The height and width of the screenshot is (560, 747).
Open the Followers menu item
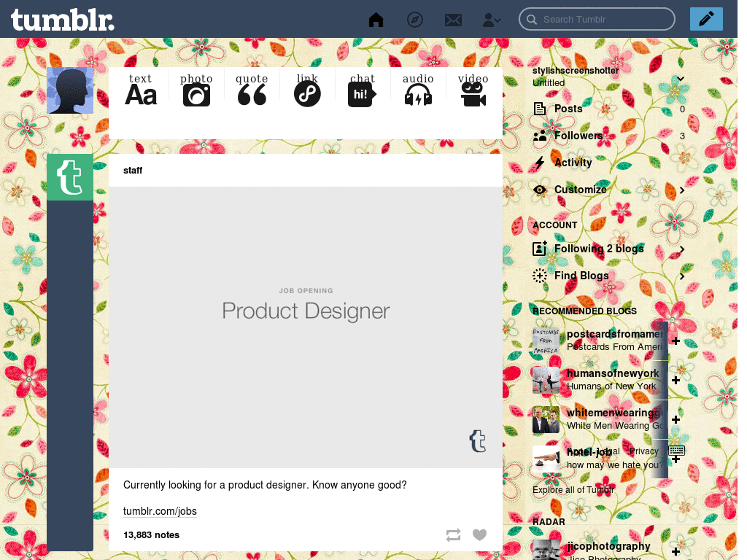pyautogui.click(x=609, y=136)
